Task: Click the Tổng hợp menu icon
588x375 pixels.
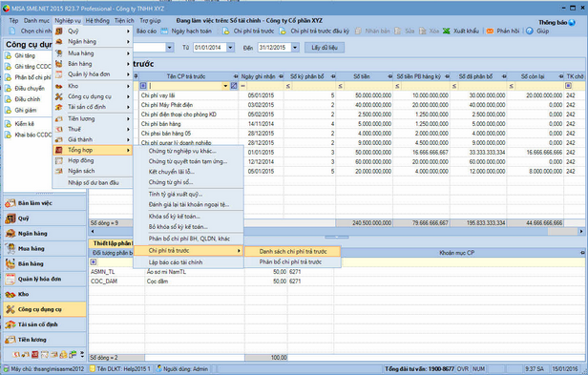Action: pos(59,150)
